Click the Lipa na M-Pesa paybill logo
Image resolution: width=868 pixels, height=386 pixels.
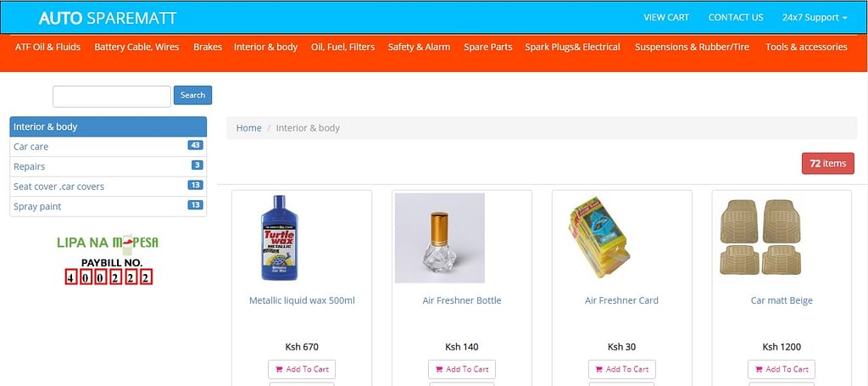tap(108, 259)
